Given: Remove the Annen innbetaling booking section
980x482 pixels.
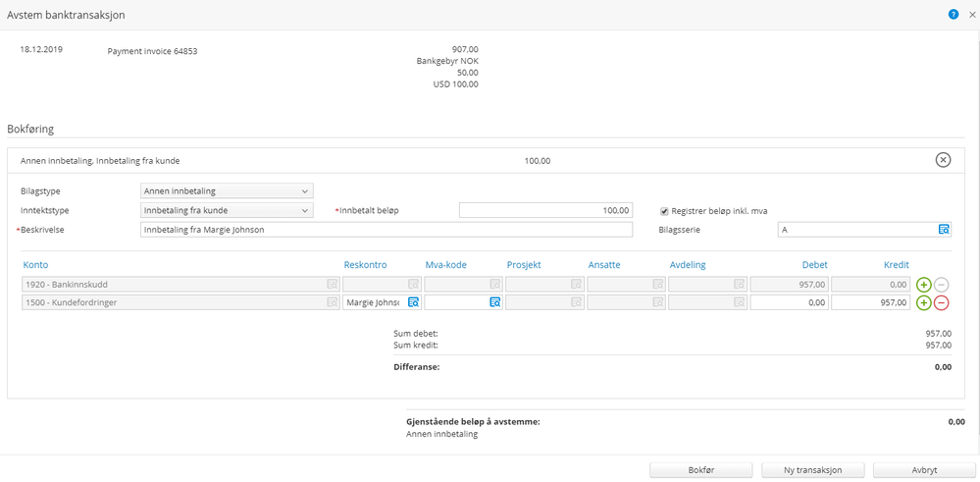Looking at the screenshot, I should tap(943, 160).
